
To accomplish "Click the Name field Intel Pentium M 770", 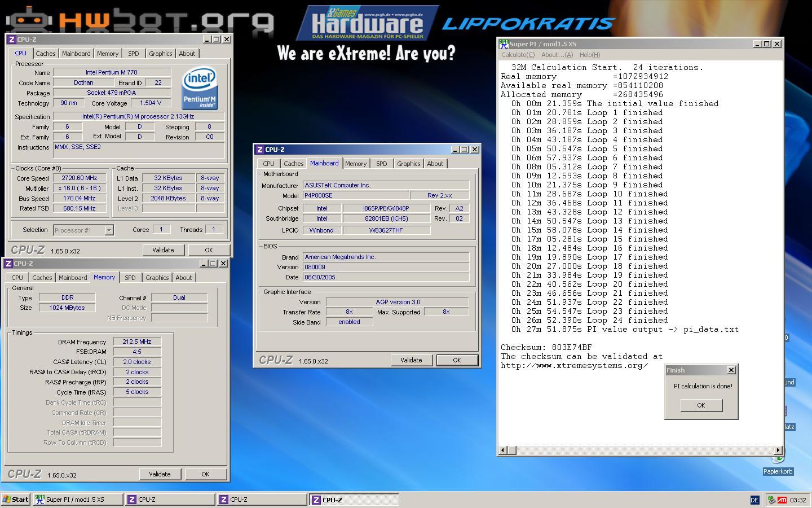I will click(x=112, y=72).
